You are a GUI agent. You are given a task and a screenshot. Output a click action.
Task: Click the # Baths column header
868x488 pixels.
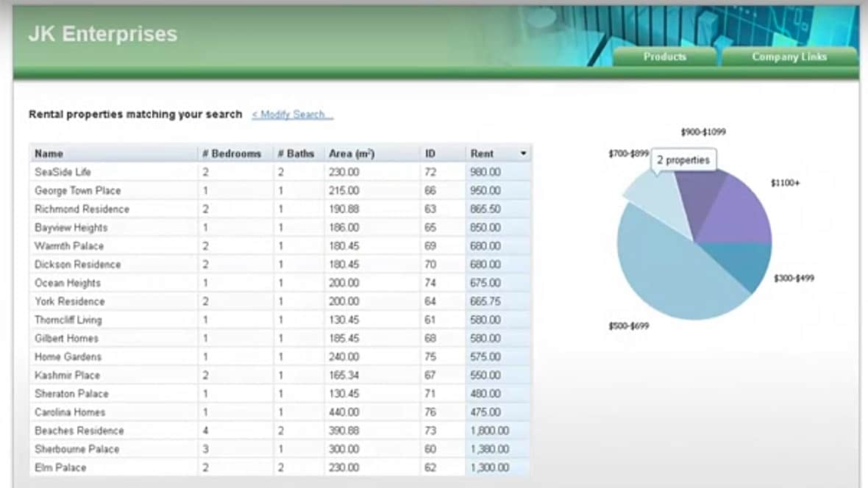[296, 154]
